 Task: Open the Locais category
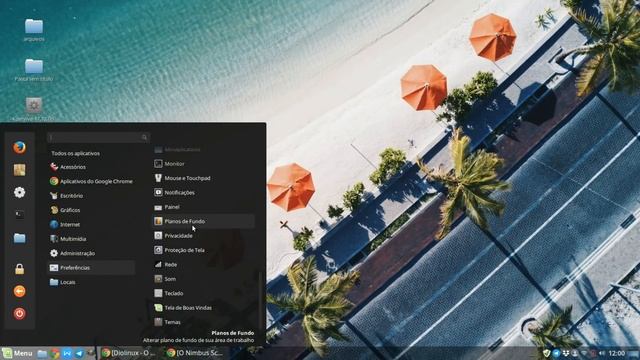click(x=91, y=282)
